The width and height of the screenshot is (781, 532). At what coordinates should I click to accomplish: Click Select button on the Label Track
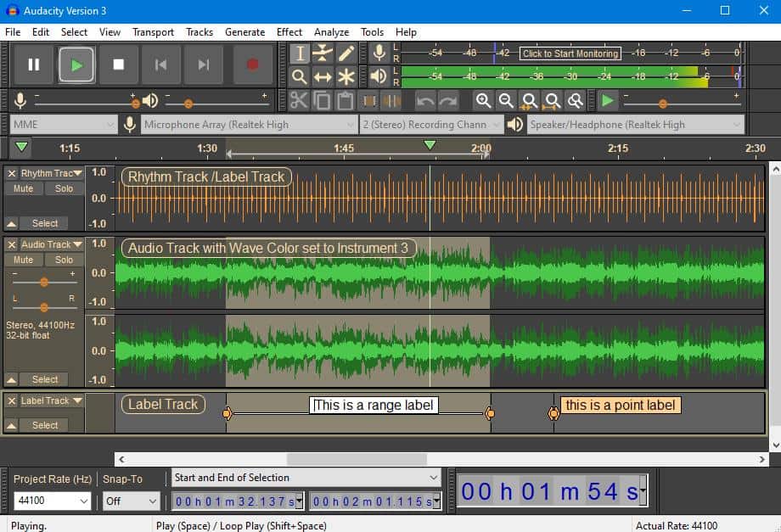[x=45, y=425]
